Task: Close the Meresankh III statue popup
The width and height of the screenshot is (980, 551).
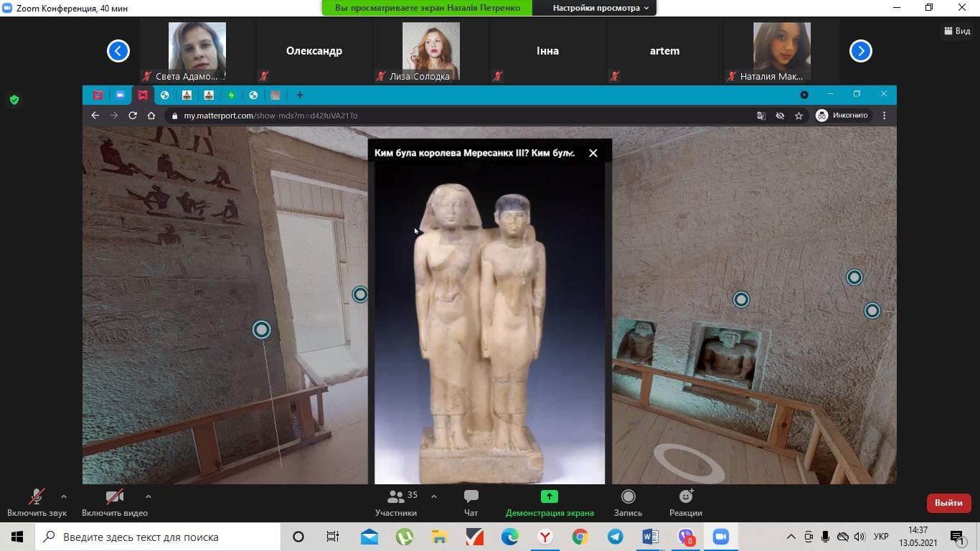Action: [x=593, y=153]
